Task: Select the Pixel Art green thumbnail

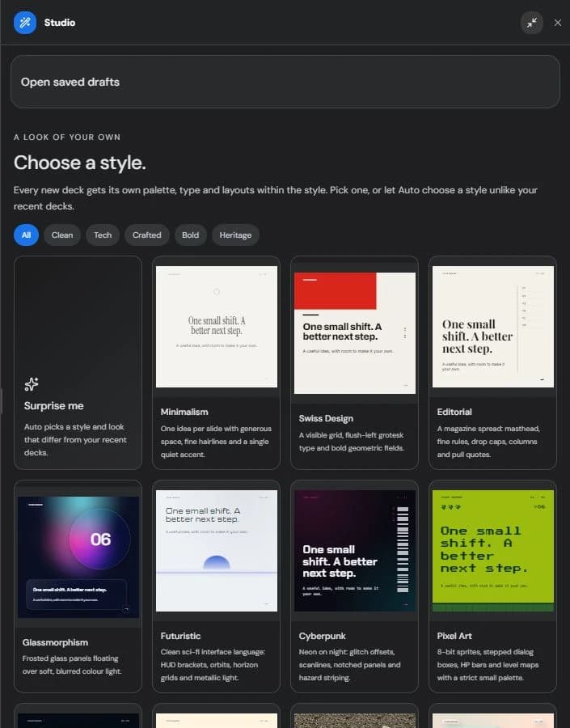Action: (493, 551)
